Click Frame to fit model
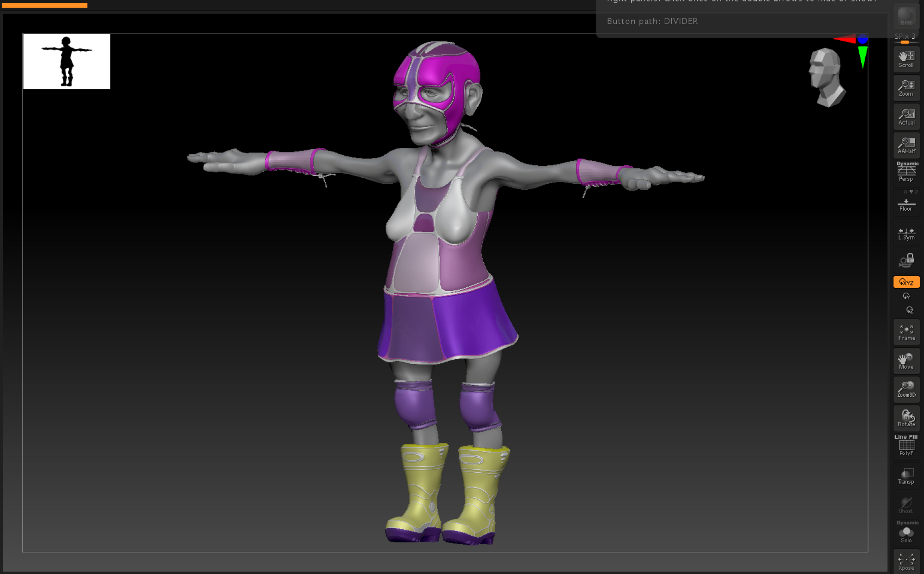 pyautogui.click(x=906, y=332)
